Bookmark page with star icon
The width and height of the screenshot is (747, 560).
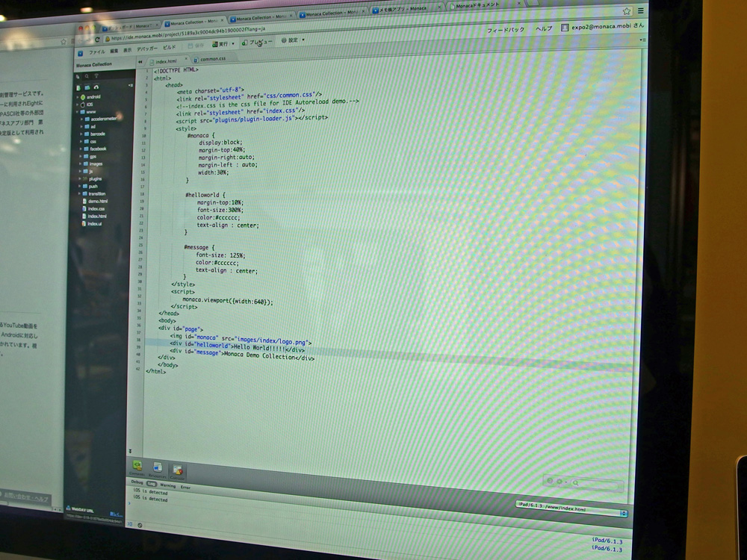627,11
